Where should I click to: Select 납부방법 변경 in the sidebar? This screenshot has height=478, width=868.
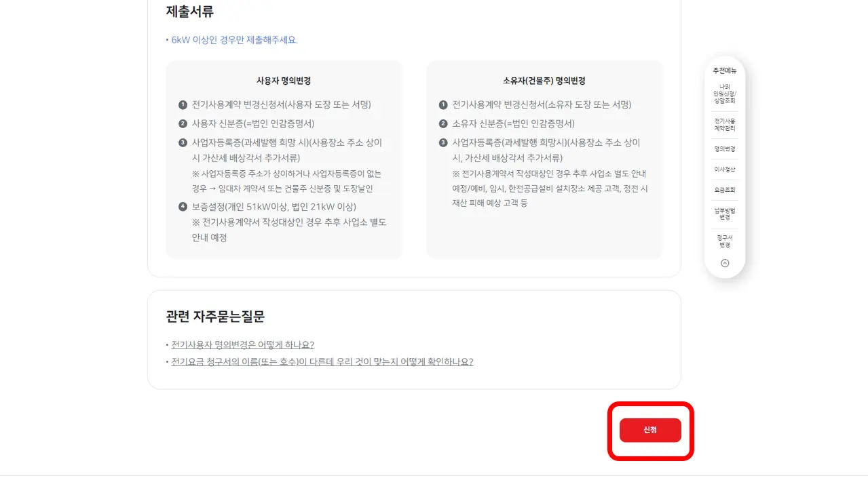[x=724, y=214]
